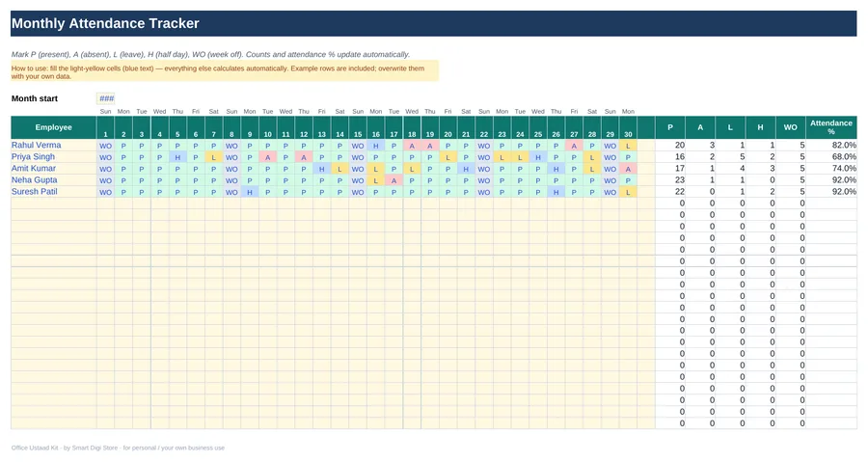Image resolution: width=868 pixels, height=462 pixels.
Task: Select the WO summary column header
Action: [x=791, y=127]
